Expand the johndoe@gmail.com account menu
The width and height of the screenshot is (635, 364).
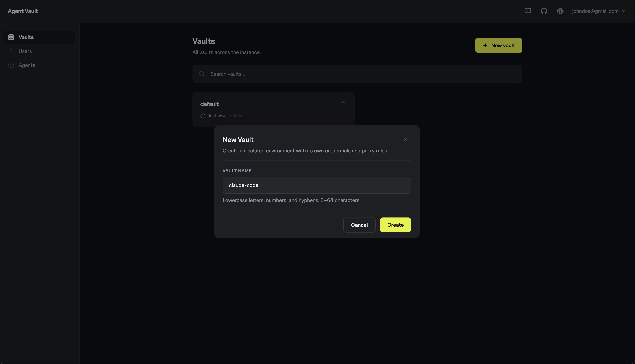click(598, 11)
